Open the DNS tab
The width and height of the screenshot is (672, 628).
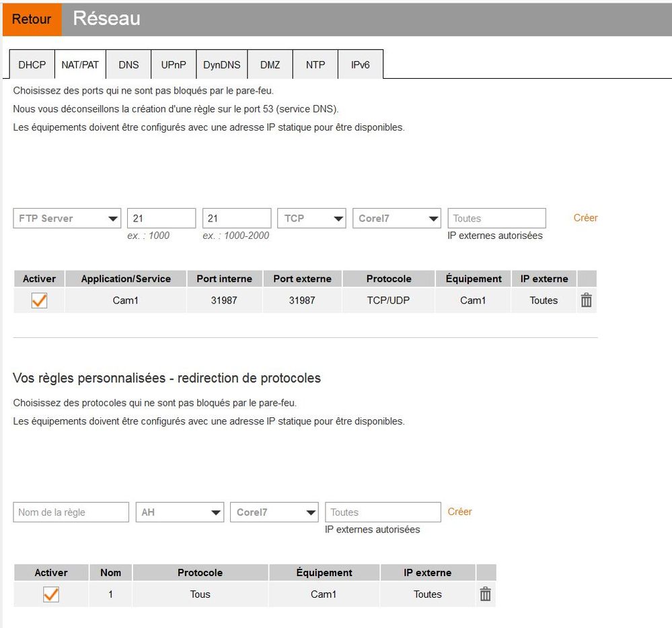point(128,65)
